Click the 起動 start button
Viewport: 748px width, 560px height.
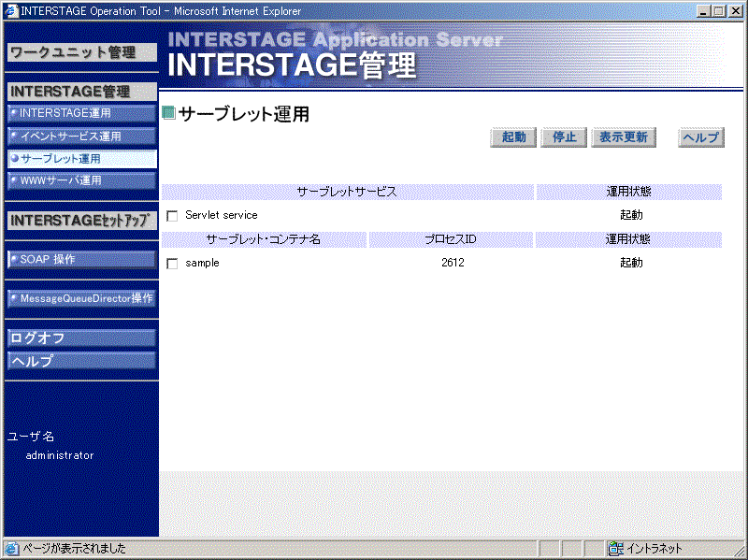[513, 137]
